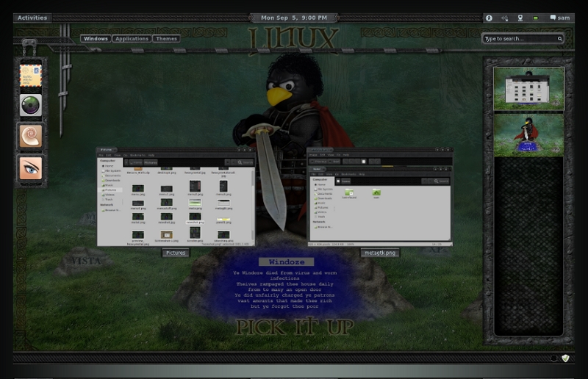Image resolution: width=588 pixels, height=379 pixels.
Task: Select Pictures in Home window sidebar
Action: point(322,208)
